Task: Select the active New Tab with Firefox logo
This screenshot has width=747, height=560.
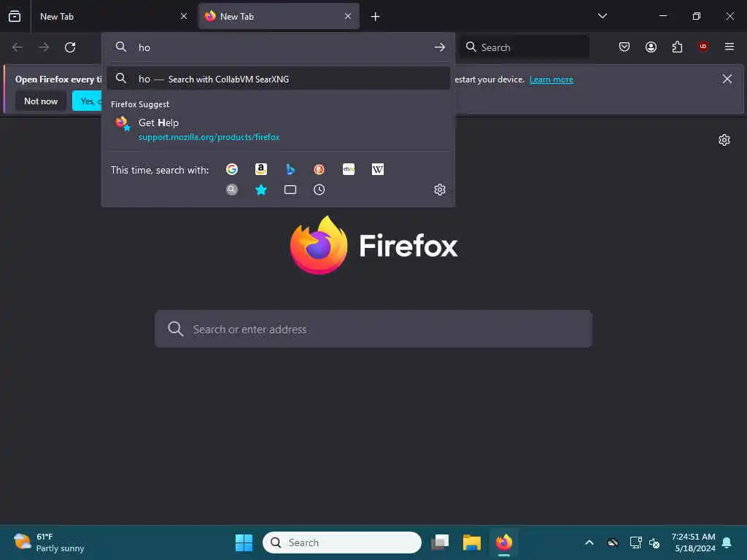Action: click(279, 17)
